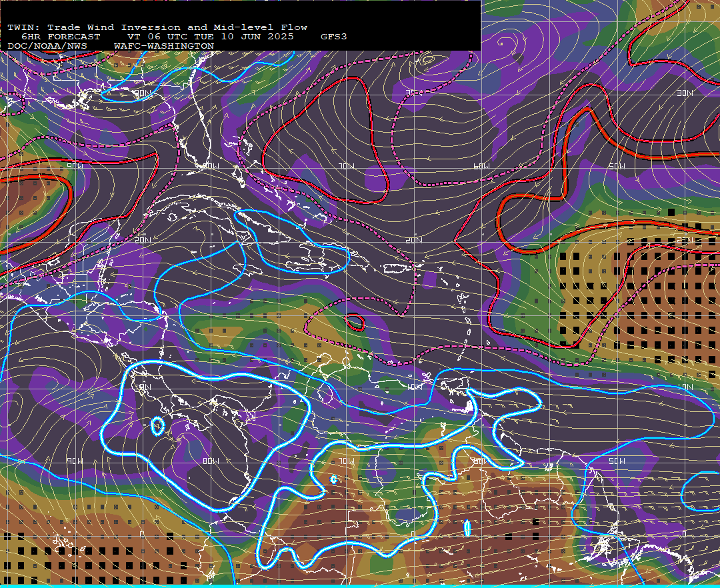Select the "GFS3" model label
This screenshot has width=720, height=588.
click(x=334, y=37)
